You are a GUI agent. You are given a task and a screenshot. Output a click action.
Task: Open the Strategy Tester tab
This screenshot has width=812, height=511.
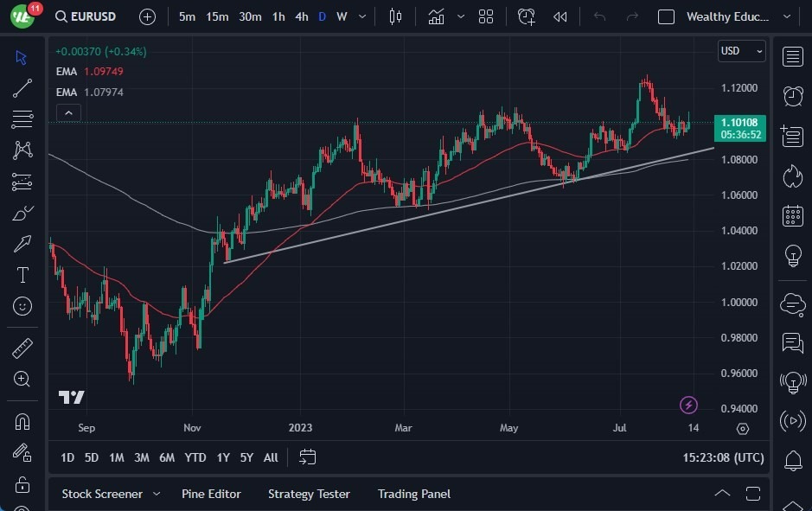pyautogui.click(x=309, y=494)
